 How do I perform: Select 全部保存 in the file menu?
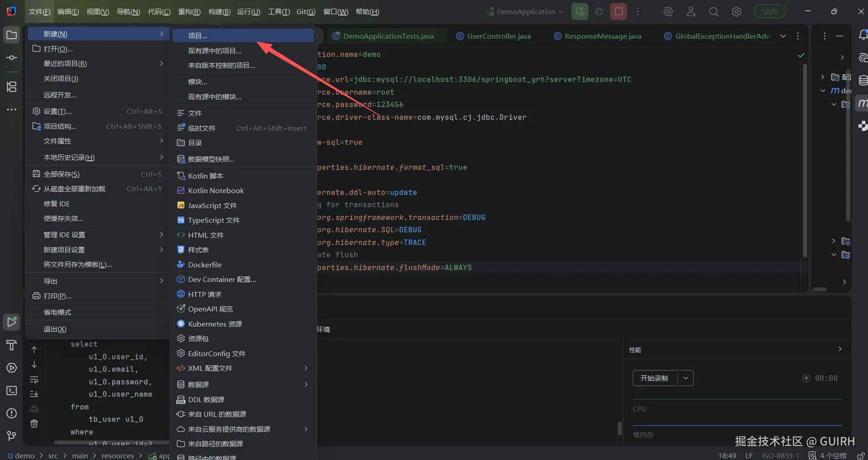pos(98,174)
